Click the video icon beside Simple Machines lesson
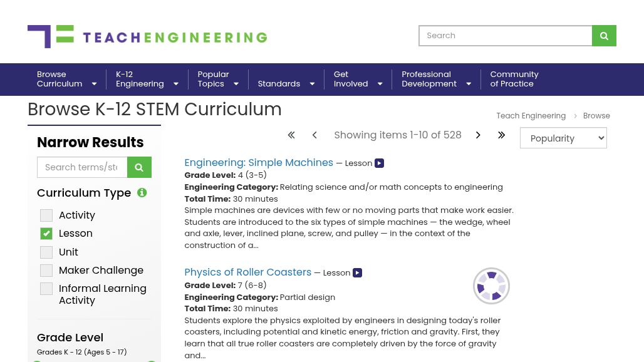 (x=379, y=163)
